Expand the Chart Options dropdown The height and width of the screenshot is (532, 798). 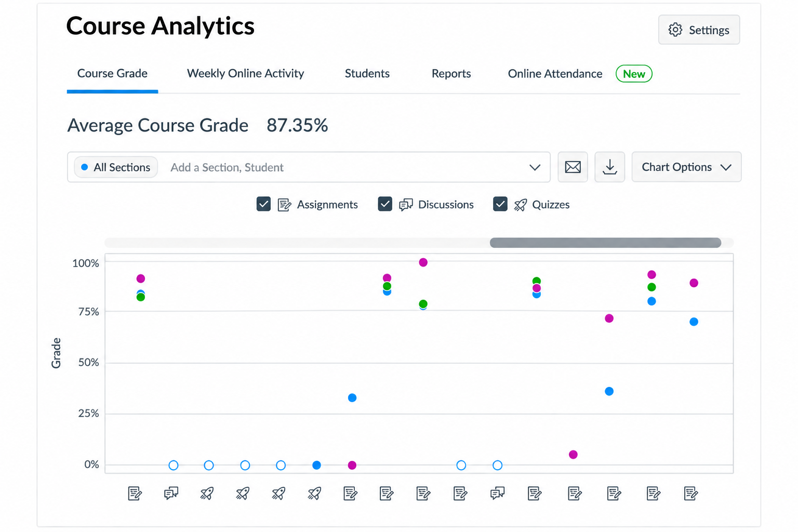point(686,167)
